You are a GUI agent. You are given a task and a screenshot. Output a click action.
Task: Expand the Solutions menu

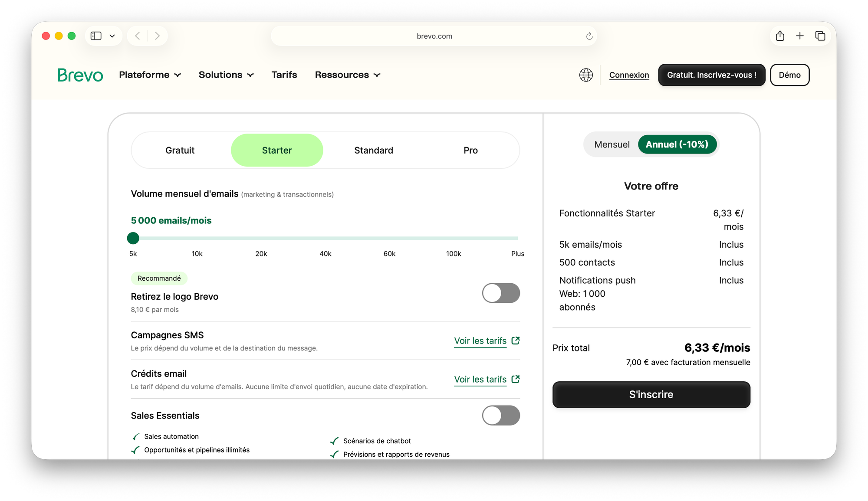[226, 75]
